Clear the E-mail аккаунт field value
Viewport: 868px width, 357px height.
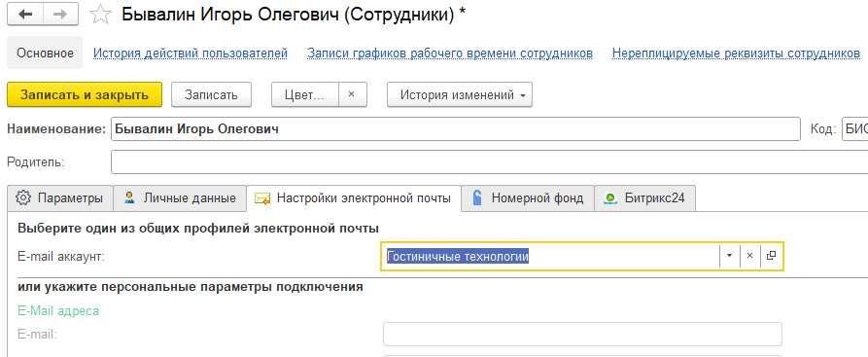pyautogui.click(x=750, y=256)
